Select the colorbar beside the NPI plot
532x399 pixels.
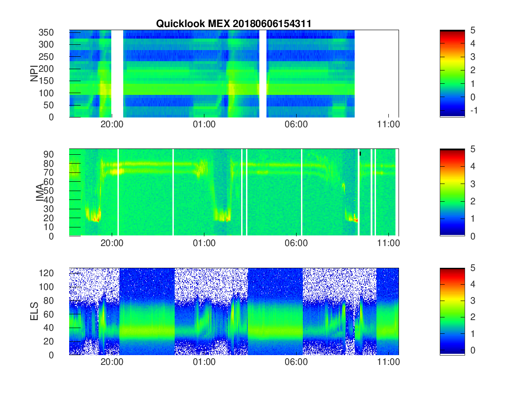[x=452, y=73]
